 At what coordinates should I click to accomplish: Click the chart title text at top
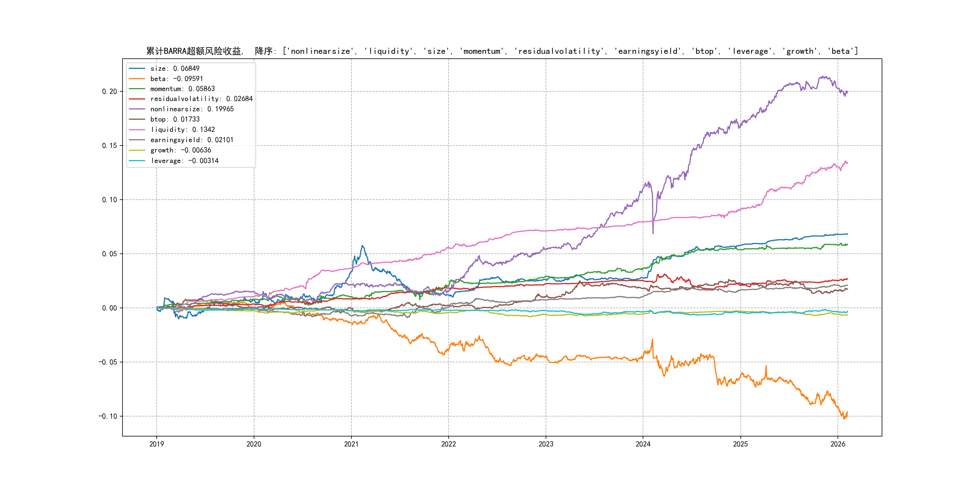click(502, 51)
